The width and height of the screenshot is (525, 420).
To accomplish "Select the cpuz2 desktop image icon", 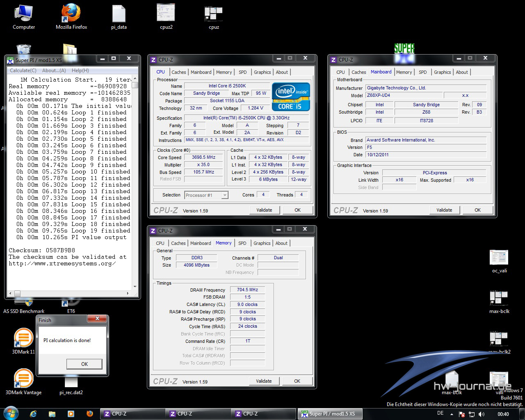I will [x=166, y=17].
